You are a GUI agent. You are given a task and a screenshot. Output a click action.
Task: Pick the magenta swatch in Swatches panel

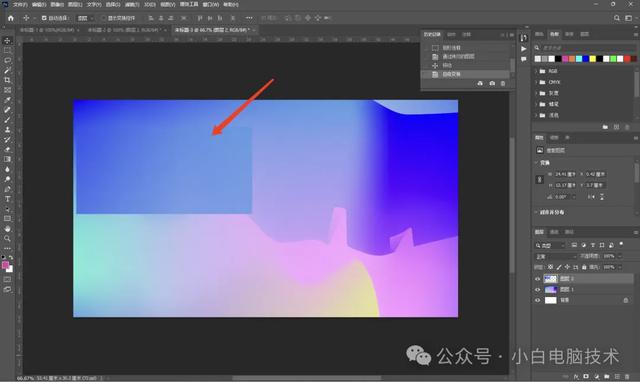(565, 59)
